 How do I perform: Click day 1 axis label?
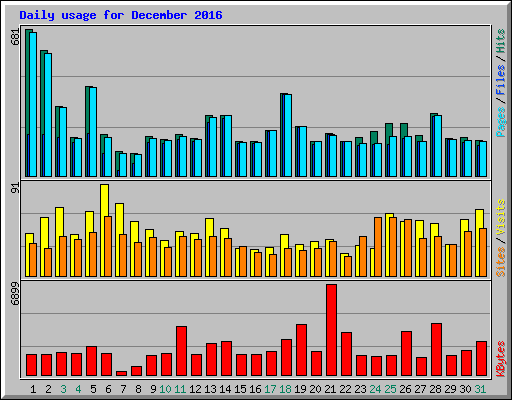click(33, 389)
